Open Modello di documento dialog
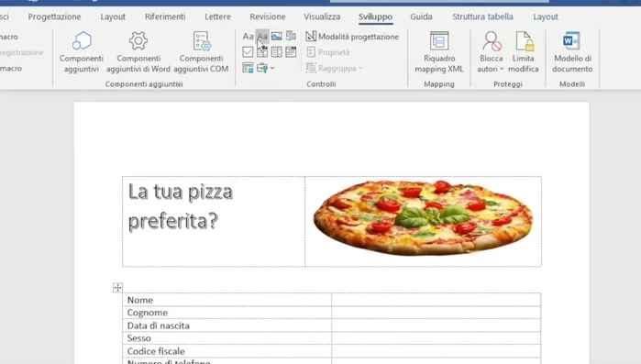 click(x=572, y=52)
